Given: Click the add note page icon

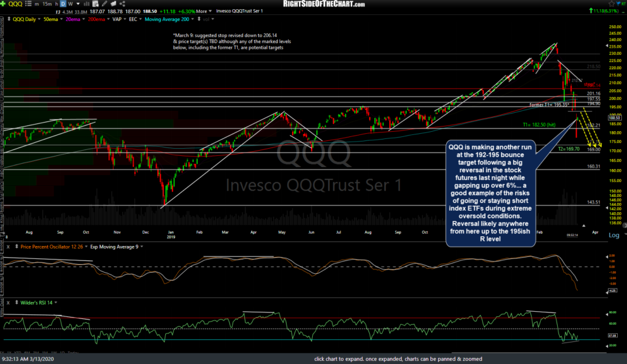Looking at the screenshot, I should click(x=95, y=4).
